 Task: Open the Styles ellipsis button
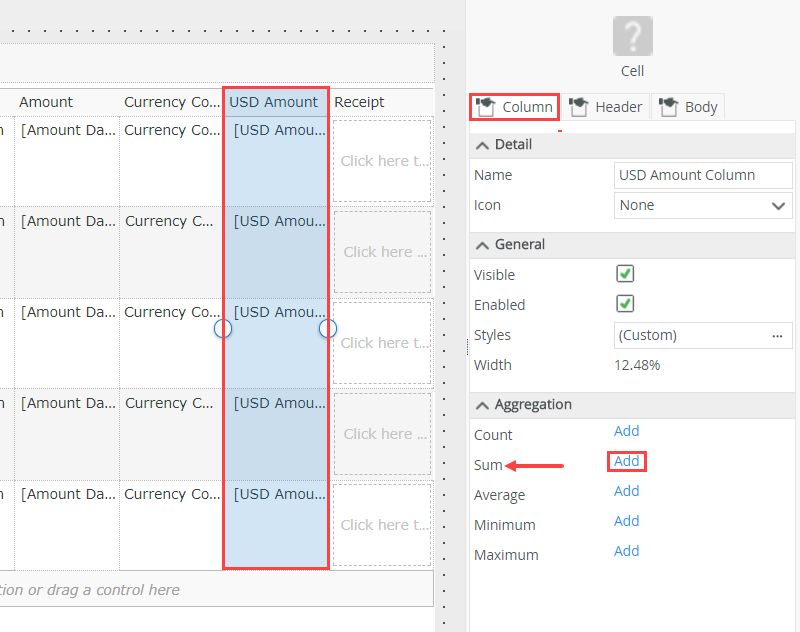point(777,335)
